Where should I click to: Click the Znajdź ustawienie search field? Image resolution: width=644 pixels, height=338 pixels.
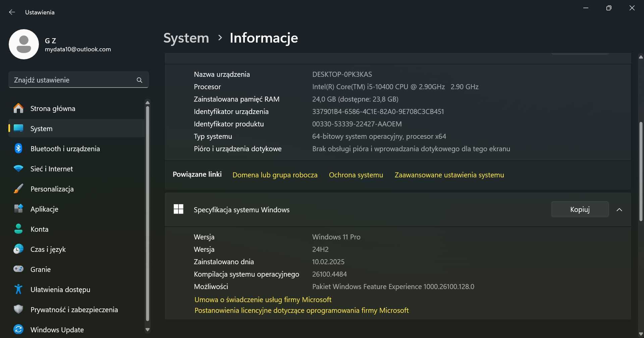pyautogui.click(x=78, y=80)
